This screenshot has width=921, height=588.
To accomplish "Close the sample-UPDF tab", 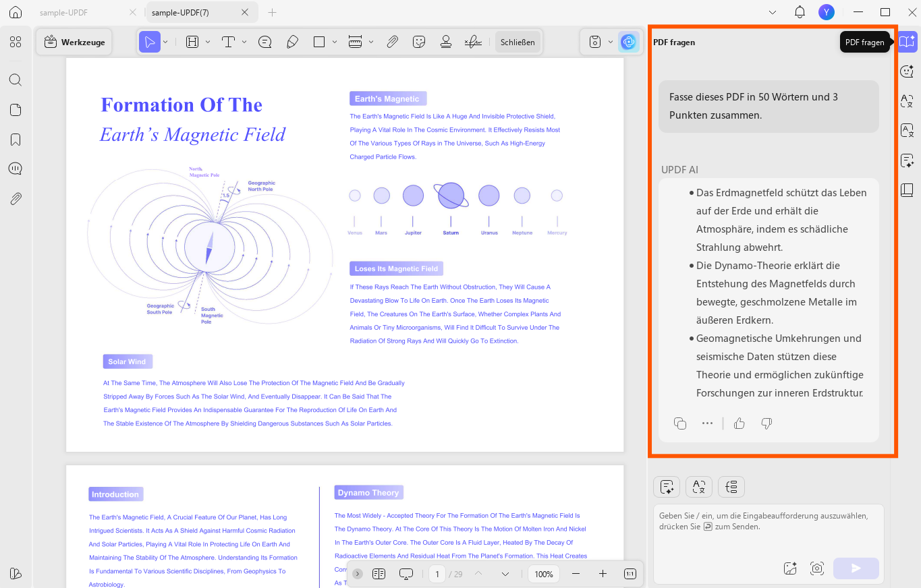I will [x=133, y=12].
